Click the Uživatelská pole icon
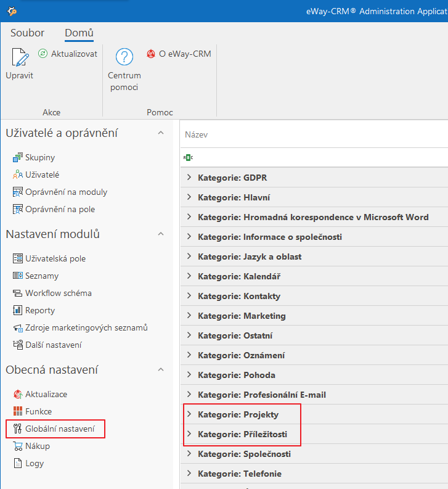Image resolution: width=448 pixels, height=489 pixels. [x=17, y=258]
